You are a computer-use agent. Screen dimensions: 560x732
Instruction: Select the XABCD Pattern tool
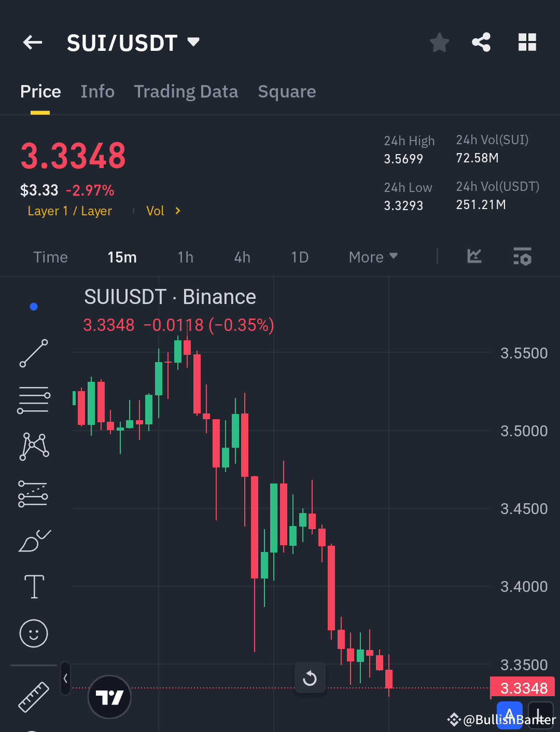[x=33, y=445]
